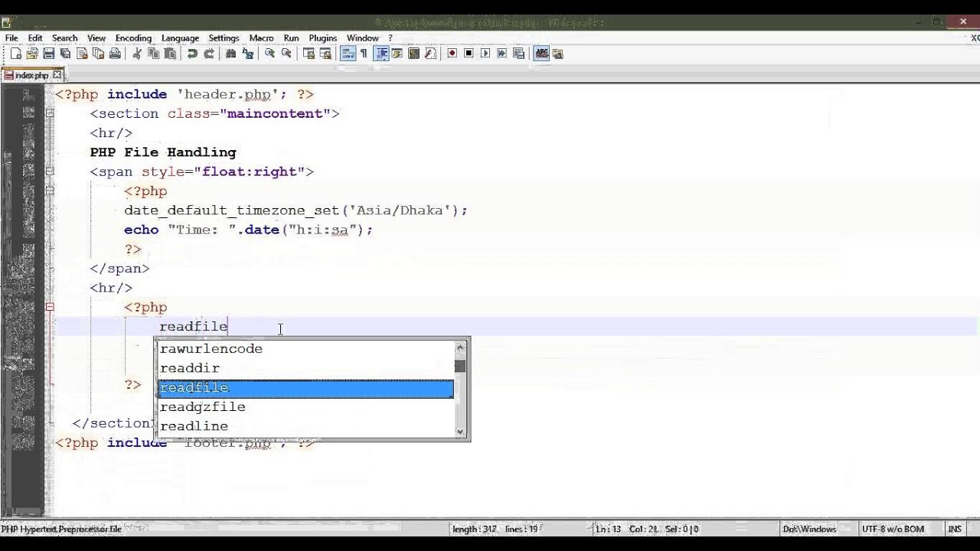Click the spell-check ABC toolbar icon

(x=541, y=54)
